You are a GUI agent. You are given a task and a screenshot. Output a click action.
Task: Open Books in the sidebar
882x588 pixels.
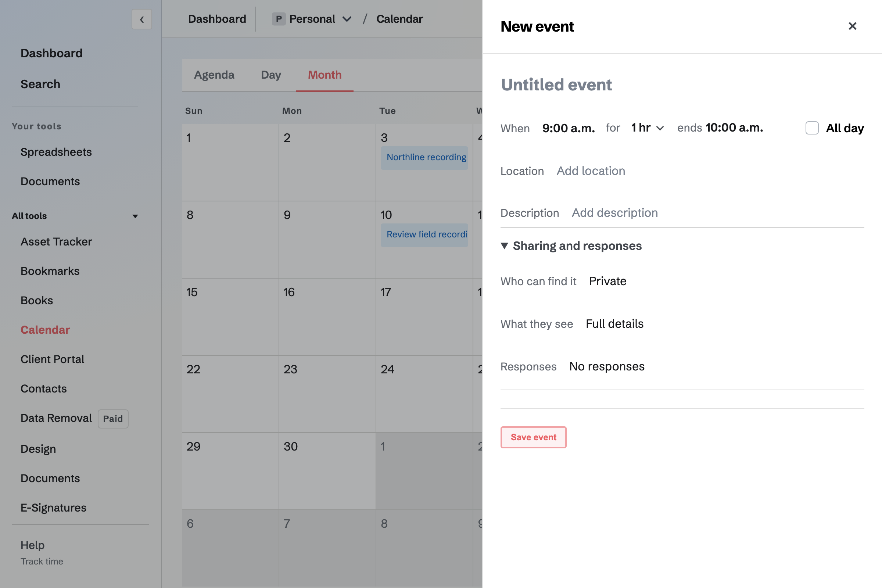37,301
